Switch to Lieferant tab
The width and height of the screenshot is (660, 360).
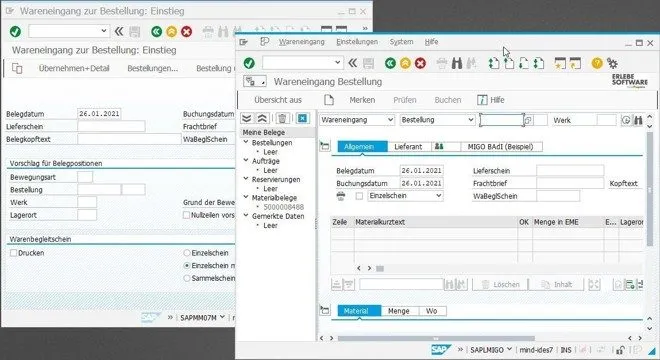pos(408,147)
